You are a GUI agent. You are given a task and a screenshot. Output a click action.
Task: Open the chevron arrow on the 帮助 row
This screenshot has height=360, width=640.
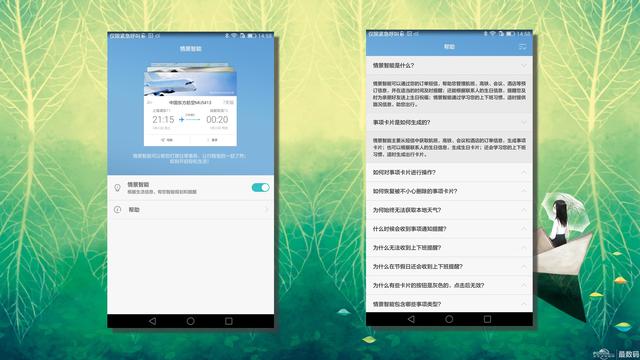click(x=267, y=209)
